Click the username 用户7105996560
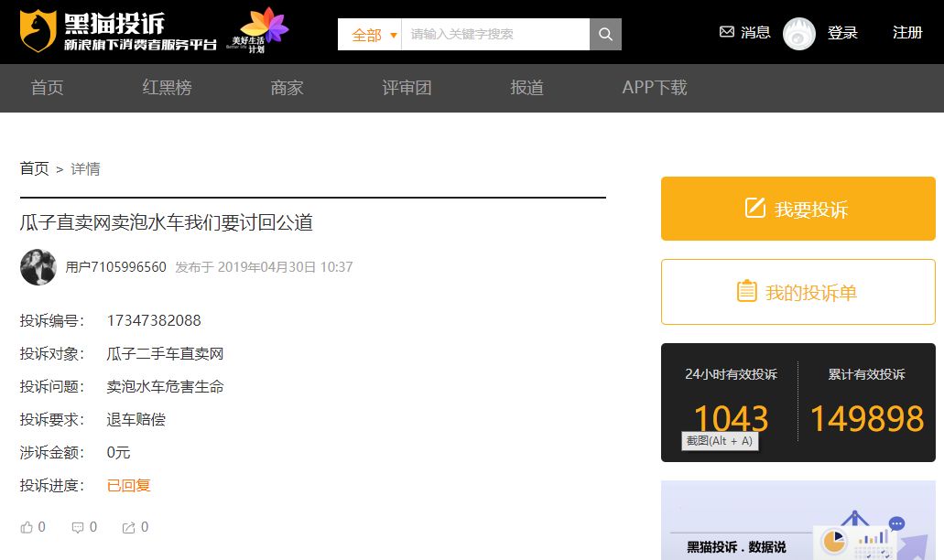Screen dimensions: 944x560 pyautogui.click(x=115, y=267)
